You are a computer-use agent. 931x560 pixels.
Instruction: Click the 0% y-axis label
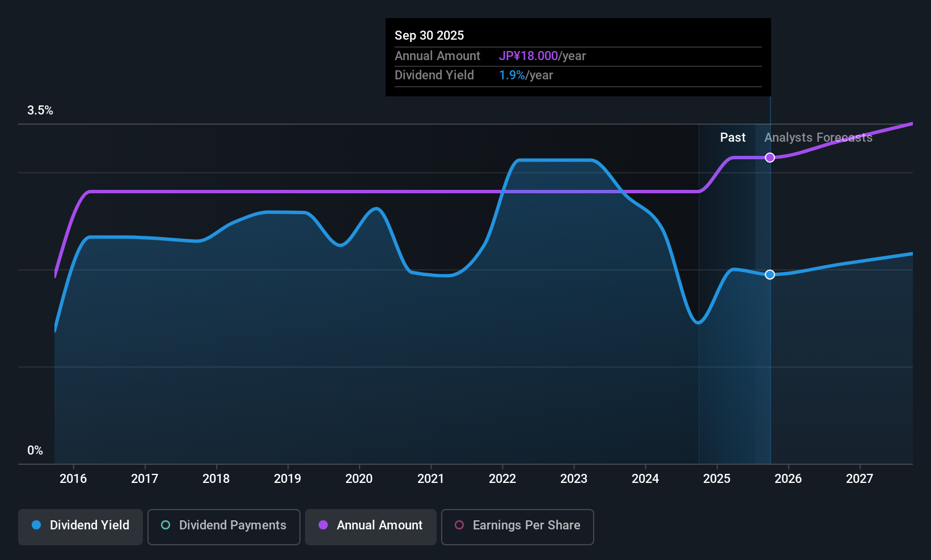(35, 451)
